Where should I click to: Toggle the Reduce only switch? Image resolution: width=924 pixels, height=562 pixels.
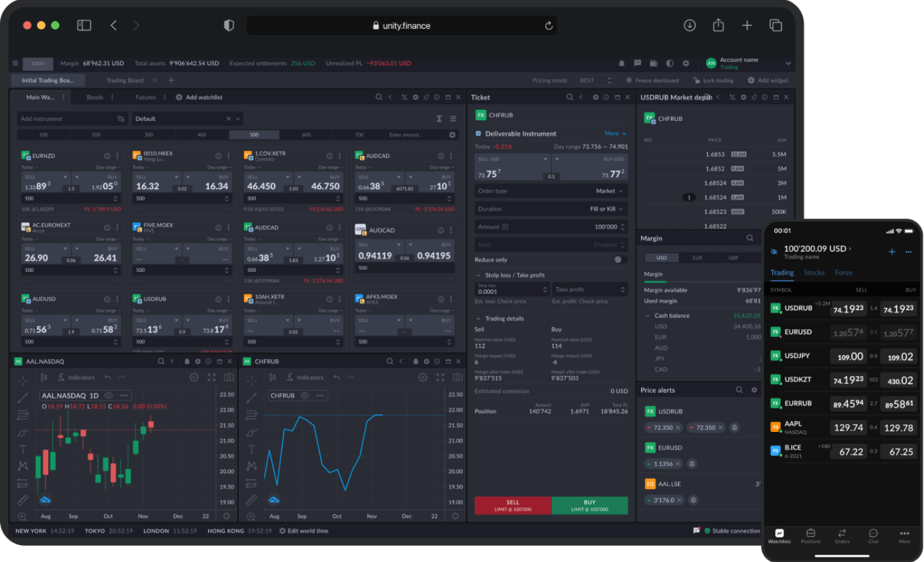619,260
